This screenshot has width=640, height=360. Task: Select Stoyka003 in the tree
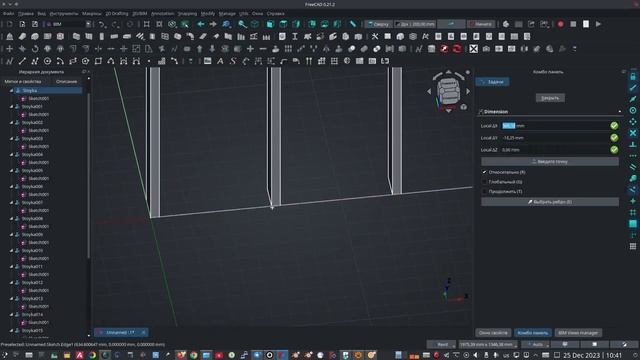tap(32, 139)
